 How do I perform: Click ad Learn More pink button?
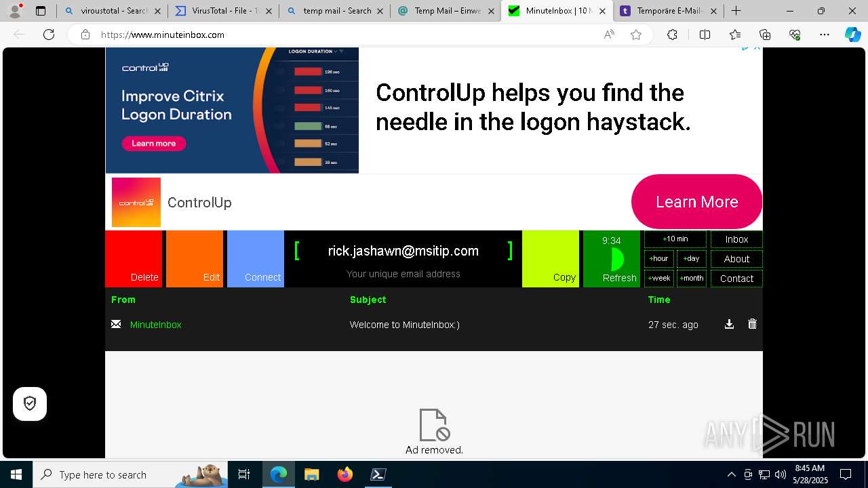click(x=696, y=202)
